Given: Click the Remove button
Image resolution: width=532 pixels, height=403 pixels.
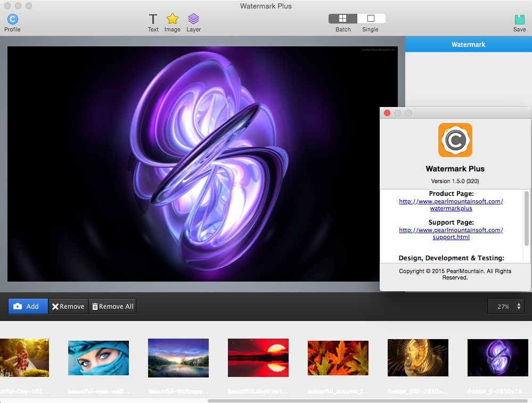Looking at the screenshot, I should point(68,306).
